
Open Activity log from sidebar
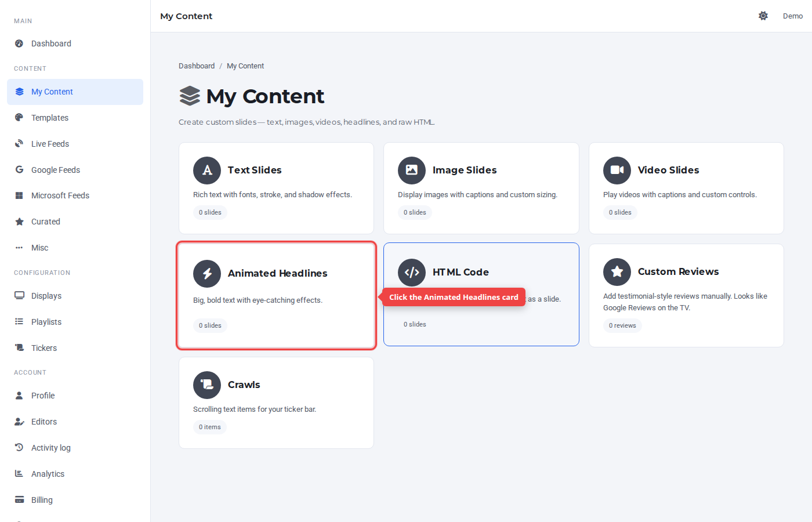pyautogui.click(x=75, y=448)
